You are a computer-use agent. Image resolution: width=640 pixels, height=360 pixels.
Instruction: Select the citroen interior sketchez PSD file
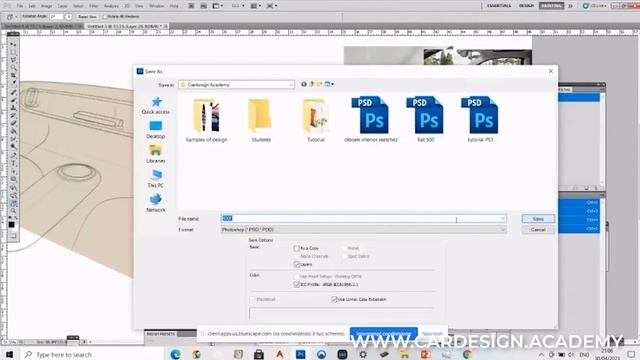click(371, 119)
